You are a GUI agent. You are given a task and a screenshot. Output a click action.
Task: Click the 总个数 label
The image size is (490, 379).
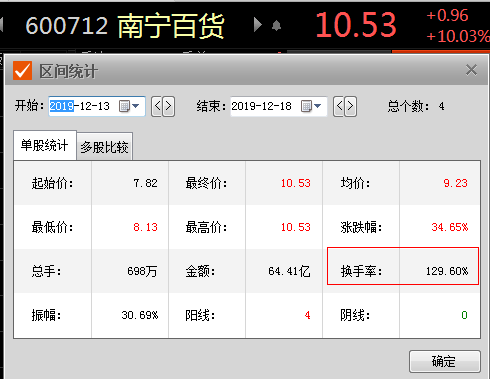pyautogui.click(x=408, y=106)
